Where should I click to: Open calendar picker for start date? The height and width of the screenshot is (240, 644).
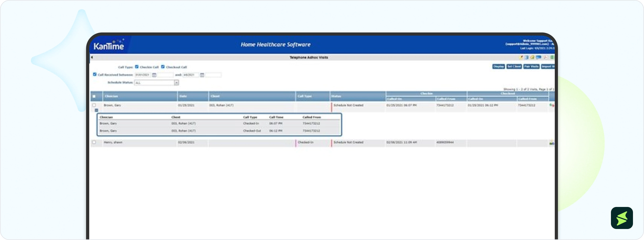tap(154, 75)
